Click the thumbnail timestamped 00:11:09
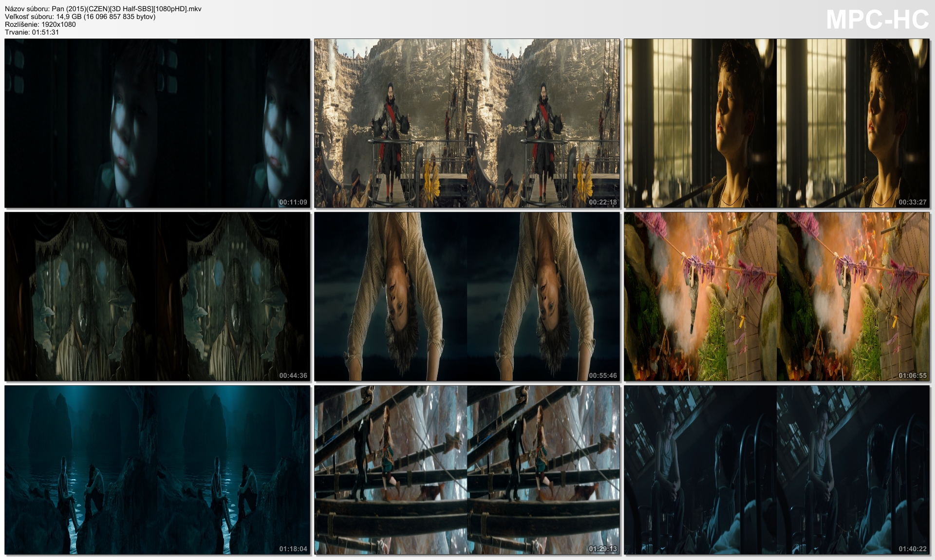This screenshot has width=935, height=560. click(x=157, y=123)
